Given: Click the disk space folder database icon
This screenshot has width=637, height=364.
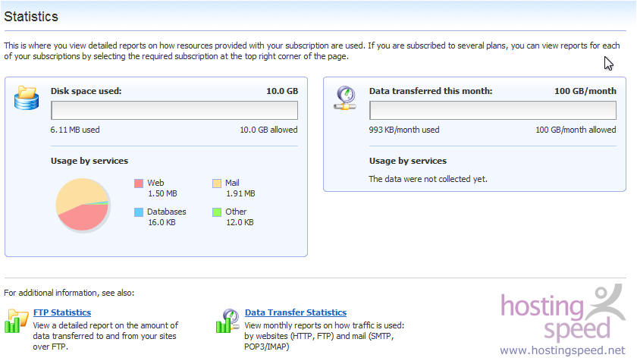Looking at the screenshot, I should [x=27, y=98].
